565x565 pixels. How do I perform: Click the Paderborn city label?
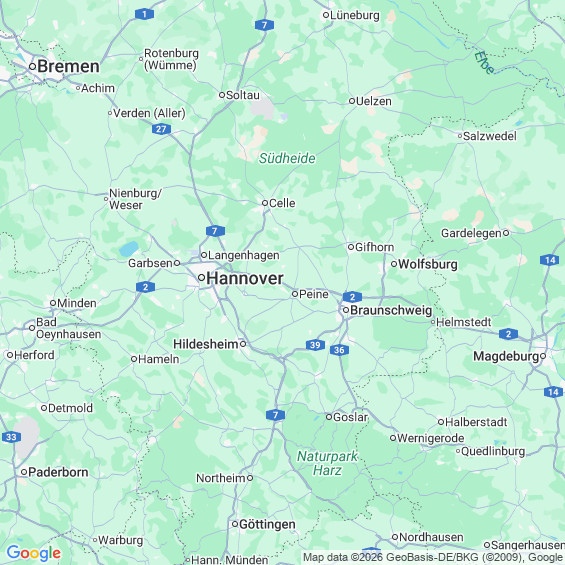pos(58,472)
